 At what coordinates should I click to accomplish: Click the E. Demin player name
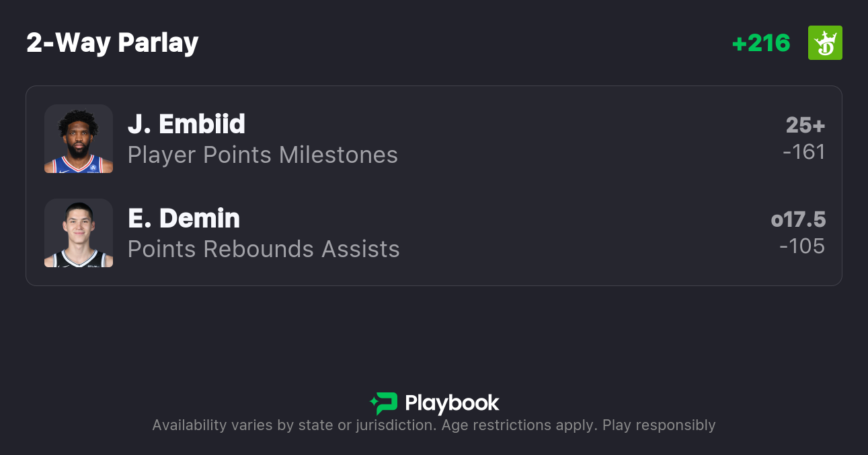[x=184, y=218]
